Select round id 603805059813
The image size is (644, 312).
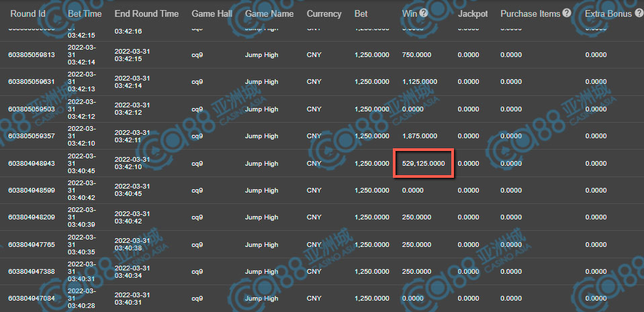(x=32, y=55)
